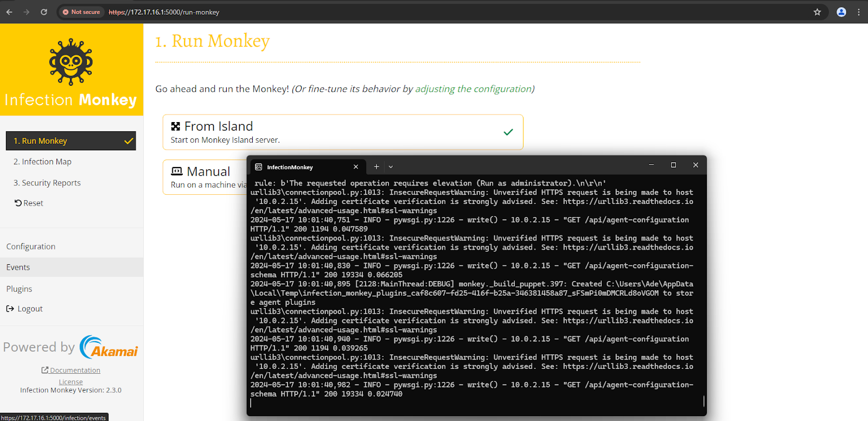Image resolution: width=868 pixels, height=421 pixels.
Task: Click the Run Monkey sidebar checkmark
Action: pyautogui.click(x=129, y=141)
